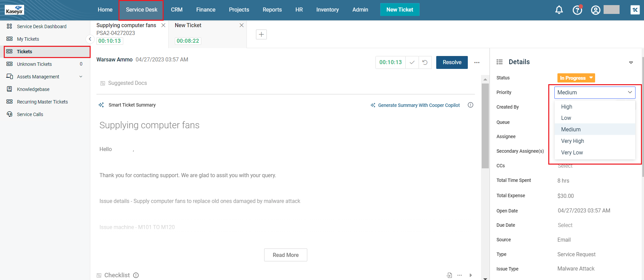This screenshot has height=280, width=644.
Task: Click the timer checkmark icon
Action: (412, 62)
